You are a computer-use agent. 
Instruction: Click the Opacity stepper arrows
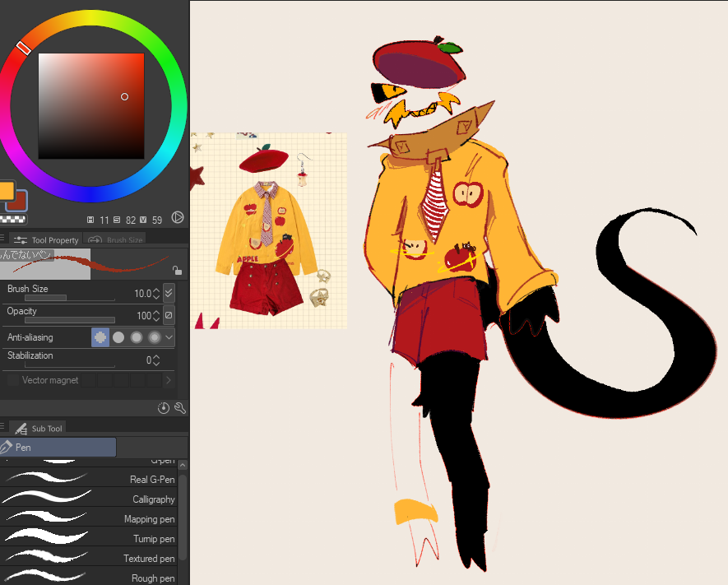[x=156, y=316]
